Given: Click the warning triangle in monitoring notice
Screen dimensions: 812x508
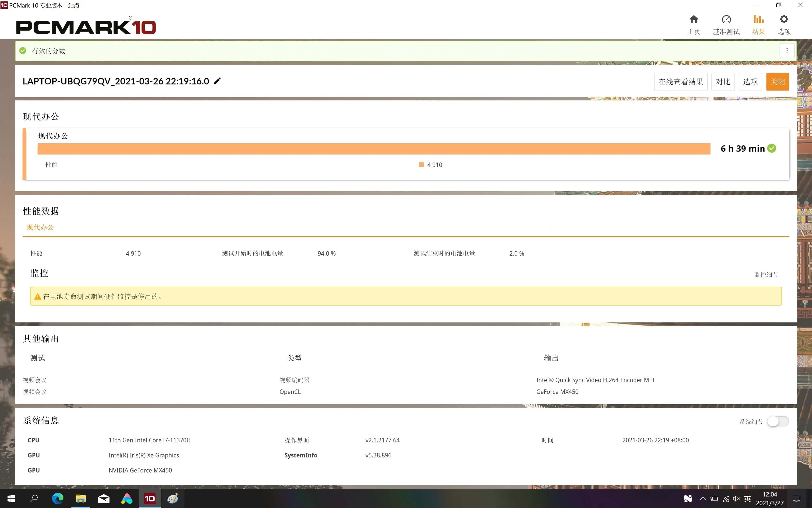Looking at the screenshot, I should 38,296.
